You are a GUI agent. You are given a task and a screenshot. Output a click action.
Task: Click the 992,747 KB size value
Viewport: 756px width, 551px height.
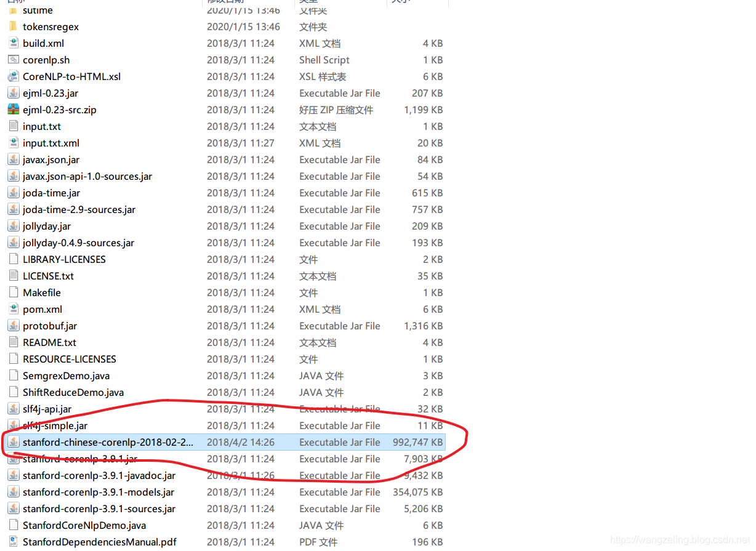pyautogui.click(x=417, y=443)
